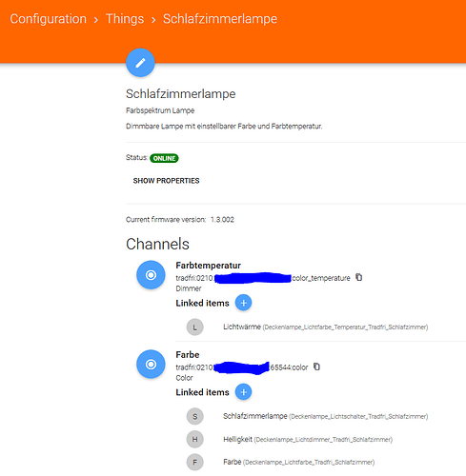Open the Lichtwärme linked item
The width and height of the screenshot is (466, 476).
pyautogui.click(x=325, y=327)
